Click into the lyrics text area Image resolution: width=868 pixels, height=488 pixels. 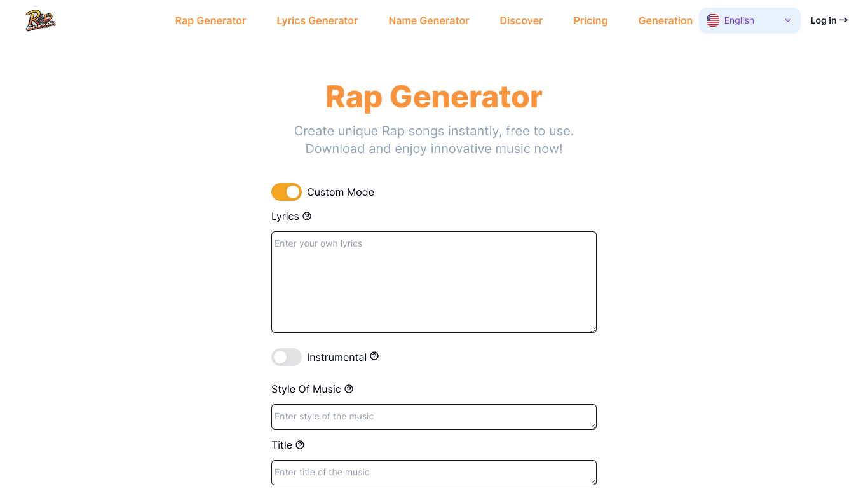point(434,282)
